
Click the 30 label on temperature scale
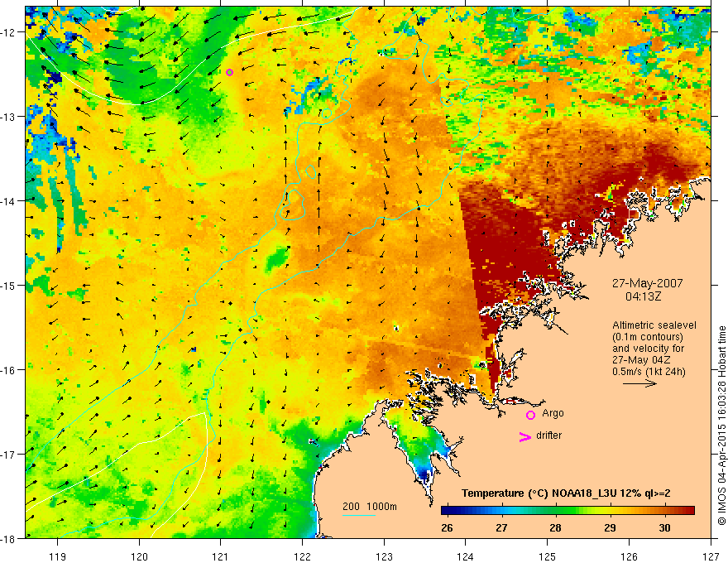(x=664, y=527)
